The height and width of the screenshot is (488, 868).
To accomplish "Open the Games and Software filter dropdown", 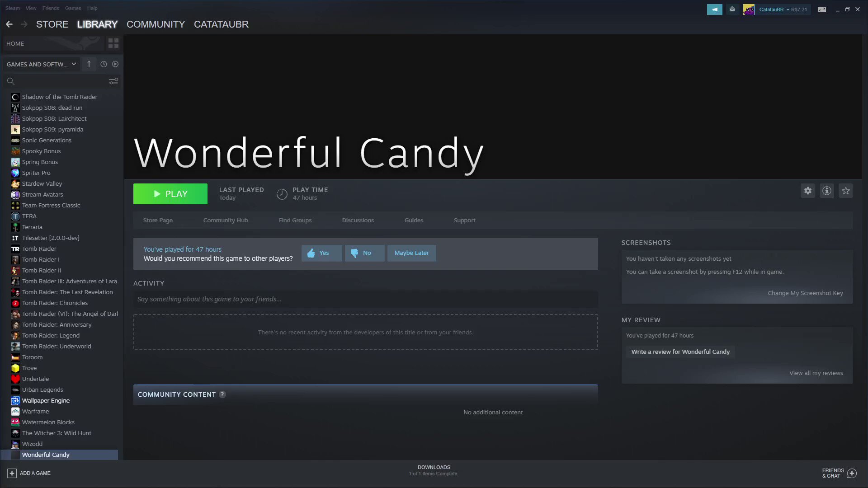I will tap(41, 64).
